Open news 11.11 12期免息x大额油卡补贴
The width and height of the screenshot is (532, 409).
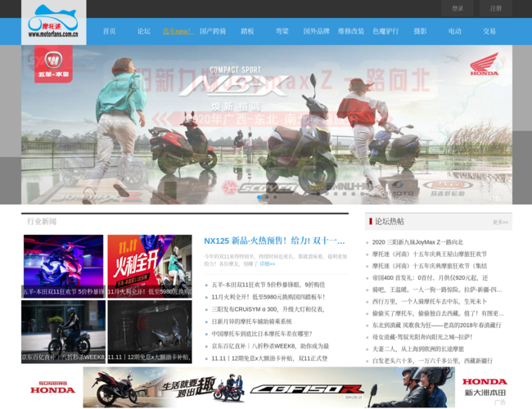pyautogui.click(x=269, y=358)
